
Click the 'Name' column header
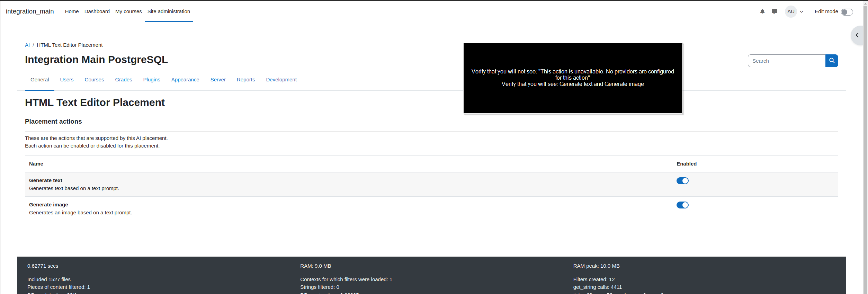pos(36,164)
